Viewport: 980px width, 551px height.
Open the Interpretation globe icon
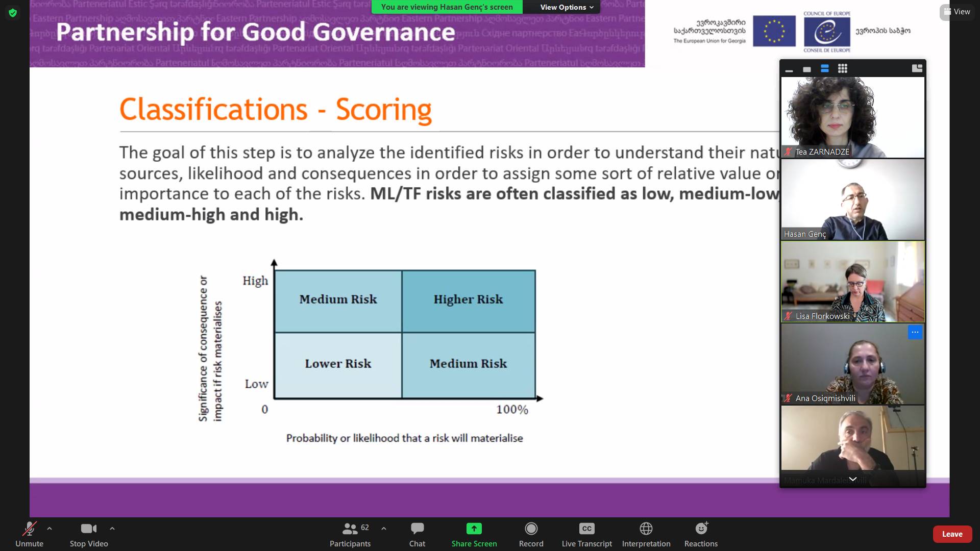point(646,529)
